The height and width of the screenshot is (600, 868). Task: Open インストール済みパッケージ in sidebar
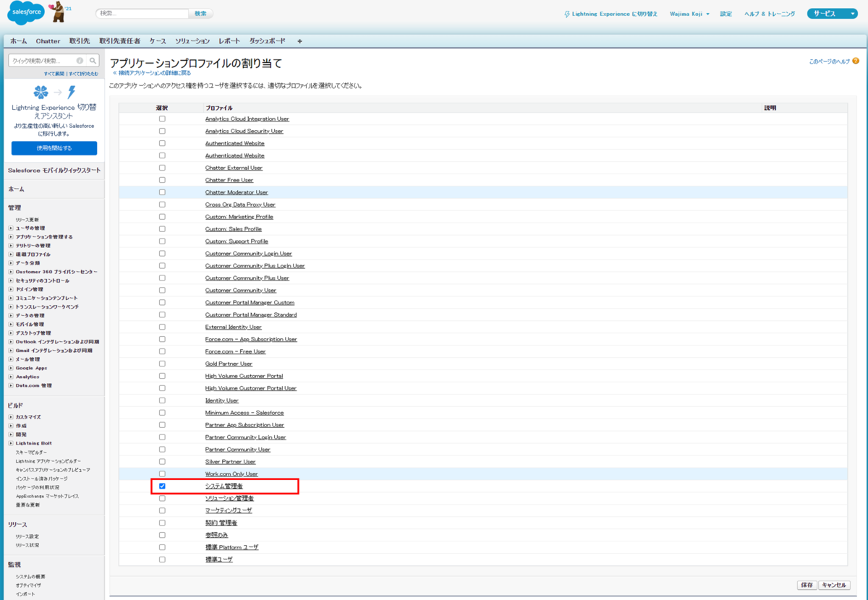pyautogui.click(x=42, y=479)
